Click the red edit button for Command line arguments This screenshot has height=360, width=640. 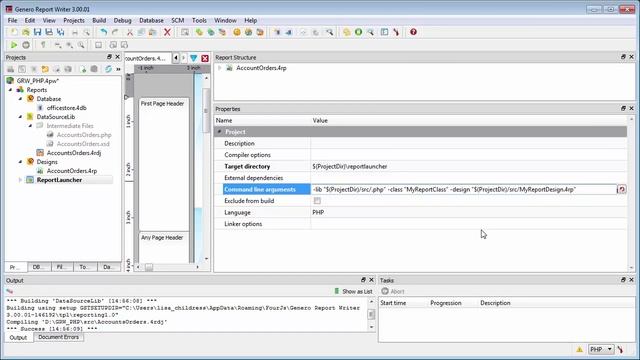tap(622, 189)
